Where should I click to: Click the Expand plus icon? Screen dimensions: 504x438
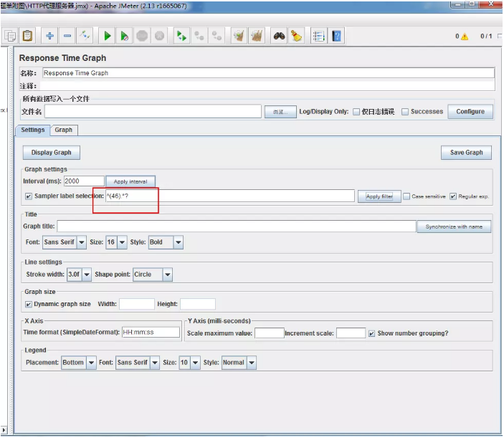pos(49,36)
